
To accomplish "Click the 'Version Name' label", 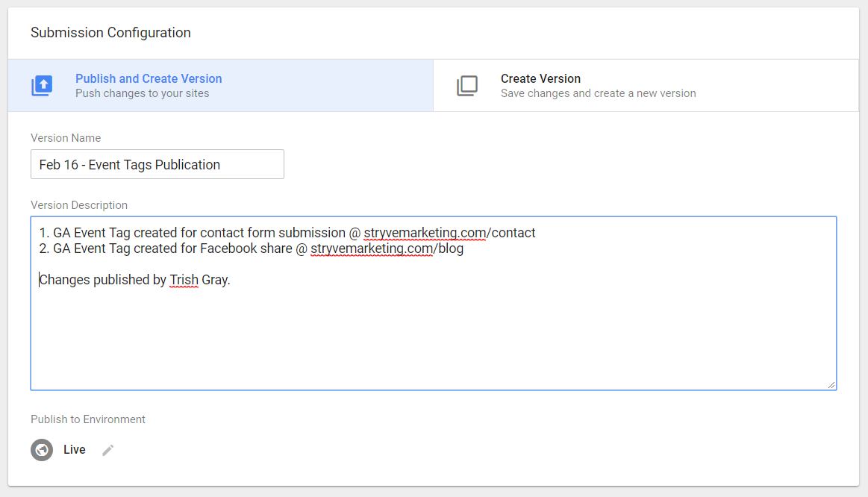I will click(66, 138).
